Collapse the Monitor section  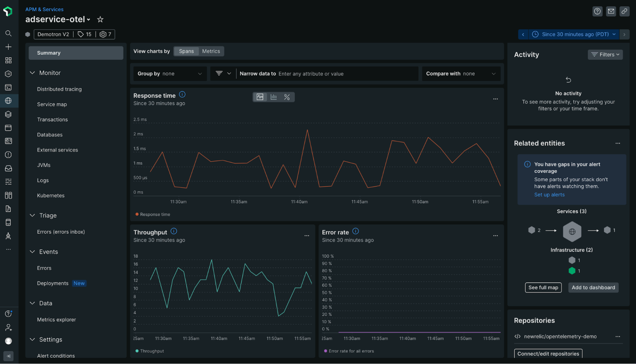coord(32,73)
